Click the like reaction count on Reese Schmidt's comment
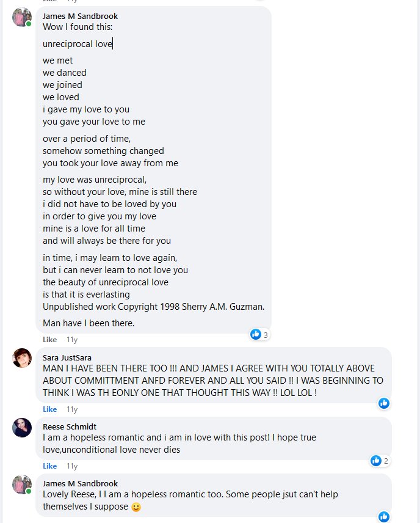Image resolution: width=420 pixels, height=523 pixels. [x=386, y=460]
